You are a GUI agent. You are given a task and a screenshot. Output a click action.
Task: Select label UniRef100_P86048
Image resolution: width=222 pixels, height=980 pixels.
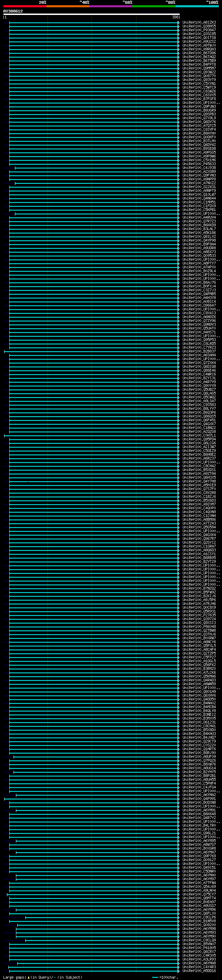pyautogui.click(x=199, y=626)
